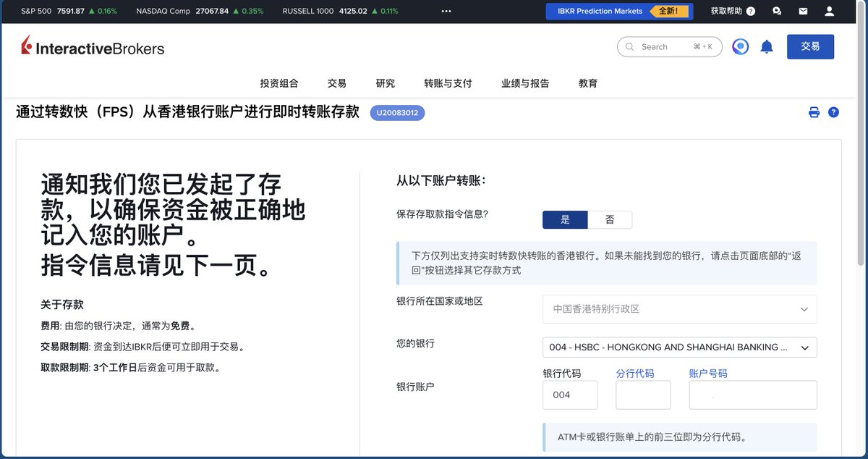Click the RUSSELL 1000 ticker
The height and width of the screenshot is (459, 868).
(x=340, y=12)
